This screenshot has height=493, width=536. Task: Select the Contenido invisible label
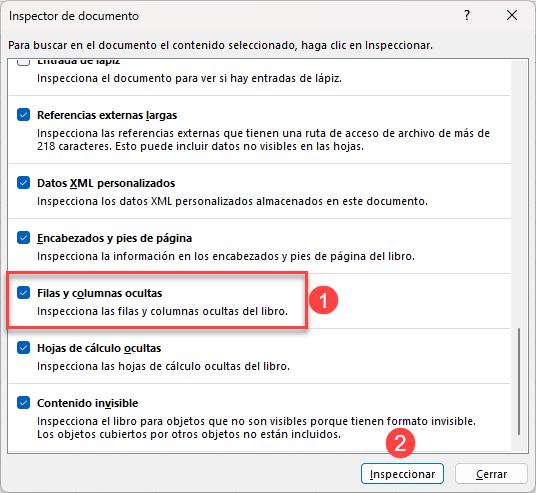pos(88,403)
